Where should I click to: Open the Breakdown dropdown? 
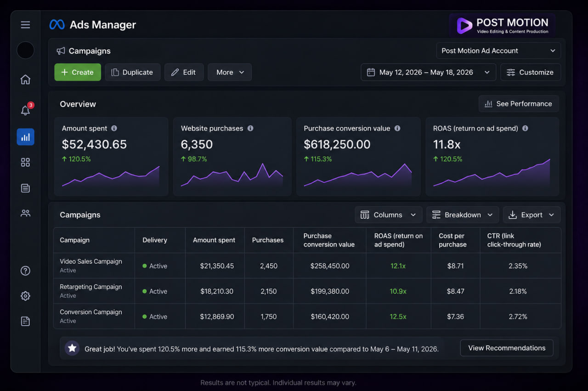click(463, 215)
